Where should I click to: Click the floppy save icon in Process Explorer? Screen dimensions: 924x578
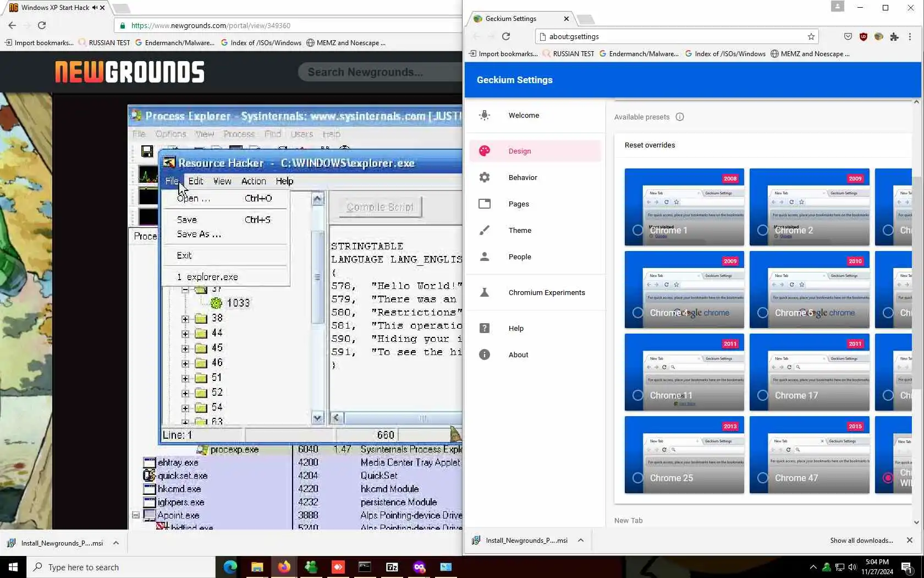[x=147, y=151]
